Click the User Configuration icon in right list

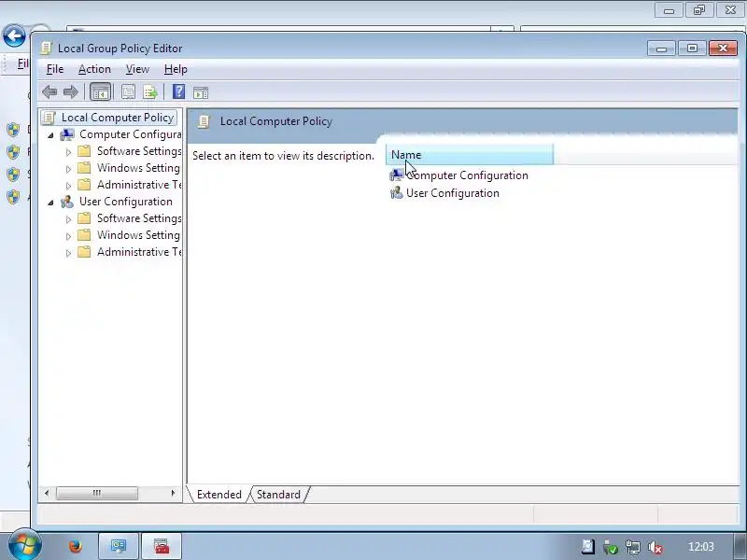[396, 193]
